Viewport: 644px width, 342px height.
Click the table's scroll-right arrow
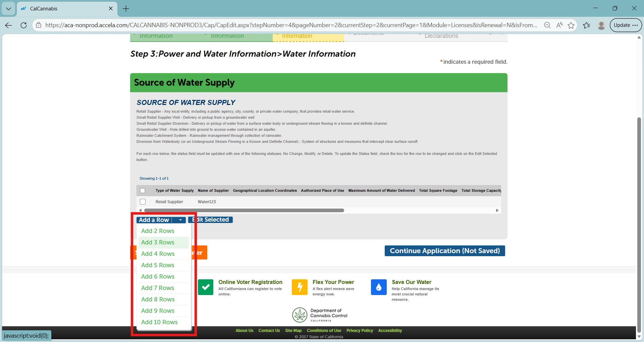[497, 210]
